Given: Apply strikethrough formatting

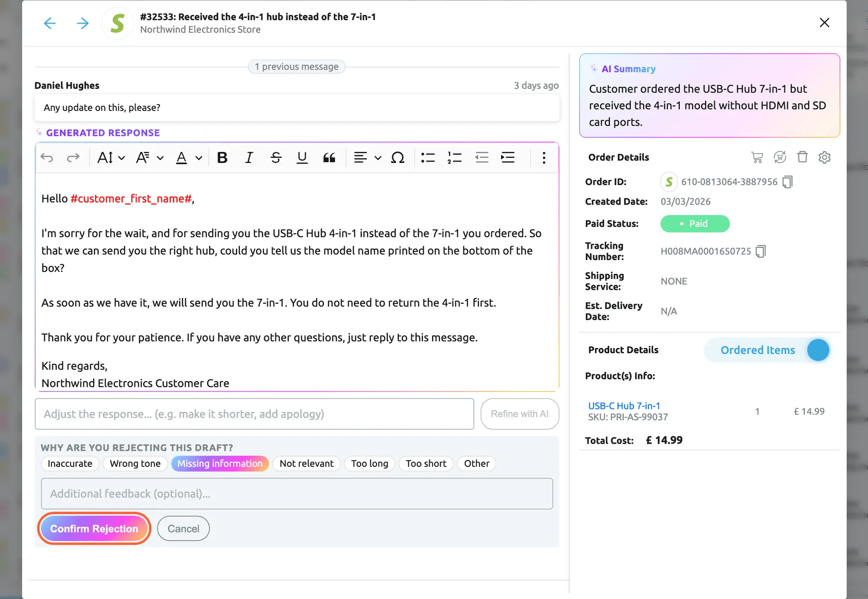Looking at the screenshot, I should 276,158.
